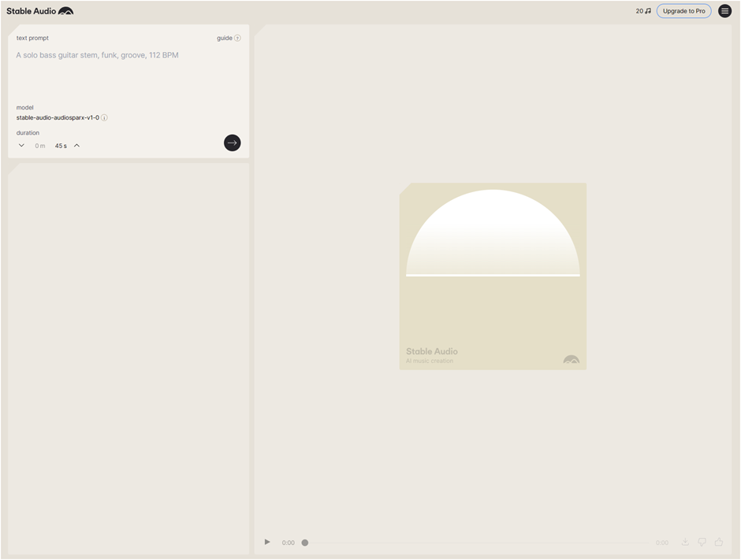Focus the text prompt input field
Screen dimensions: 741x560
tap(128, 73)
